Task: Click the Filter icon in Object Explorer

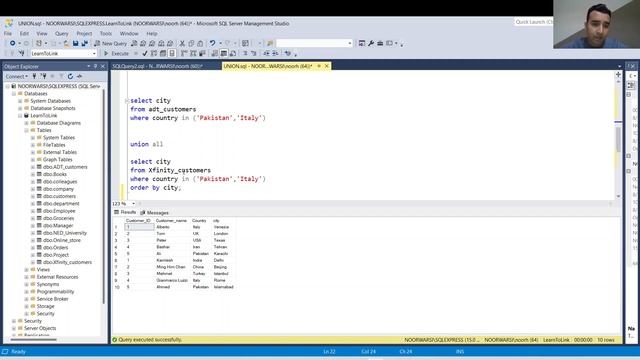Action: (61, 76)
